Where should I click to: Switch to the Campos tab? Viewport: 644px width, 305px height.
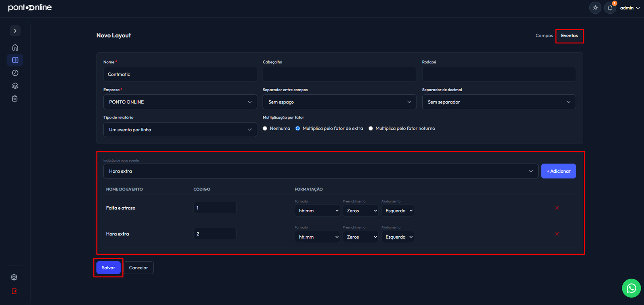(544, 36)
